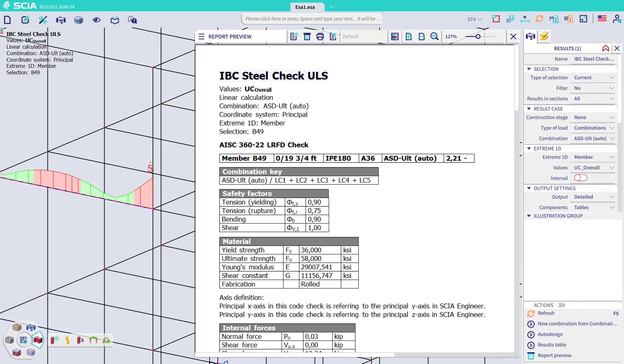Open the Results in sections dropdown
The image size is (624, 364).
[x=594, y=98]
